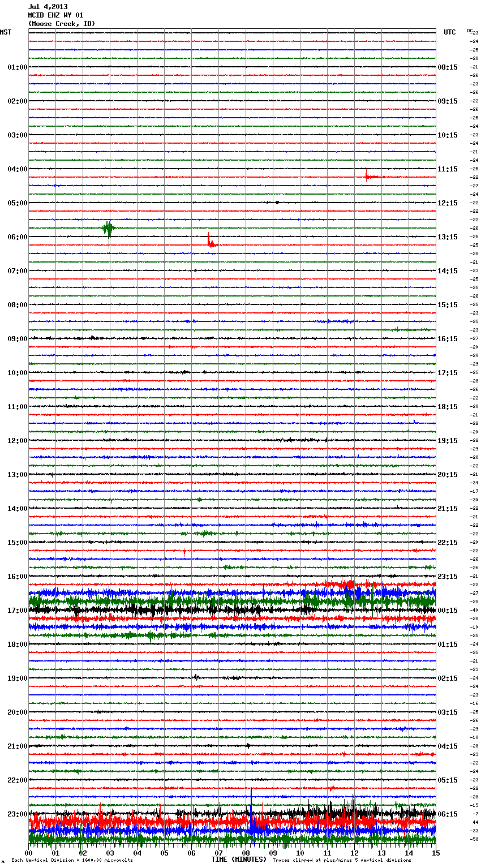This screenshot has width=481, height=868.
Task: Click the 15:15 UTC time label
Action: (x=448, y=304)
